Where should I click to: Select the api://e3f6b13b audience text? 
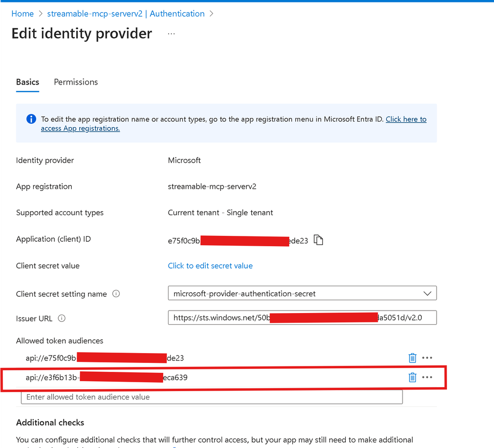point(106,377)
